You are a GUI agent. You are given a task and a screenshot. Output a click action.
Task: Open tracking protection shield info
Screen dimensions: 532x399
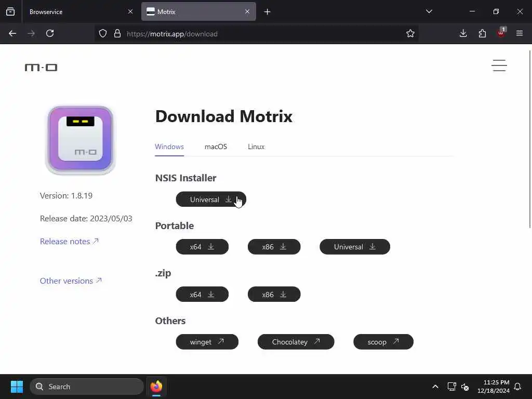click(103, 34)
